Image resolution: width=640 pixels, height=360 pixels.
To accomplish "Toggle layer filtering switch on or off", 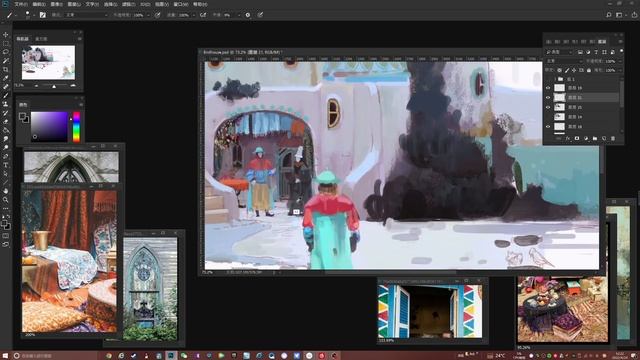I will [x=621, y=51].
